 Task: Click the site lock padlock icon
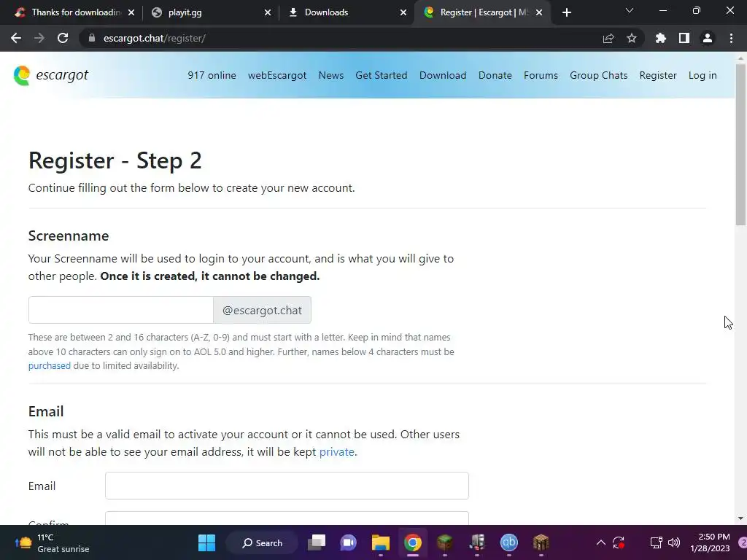(92, 38)
